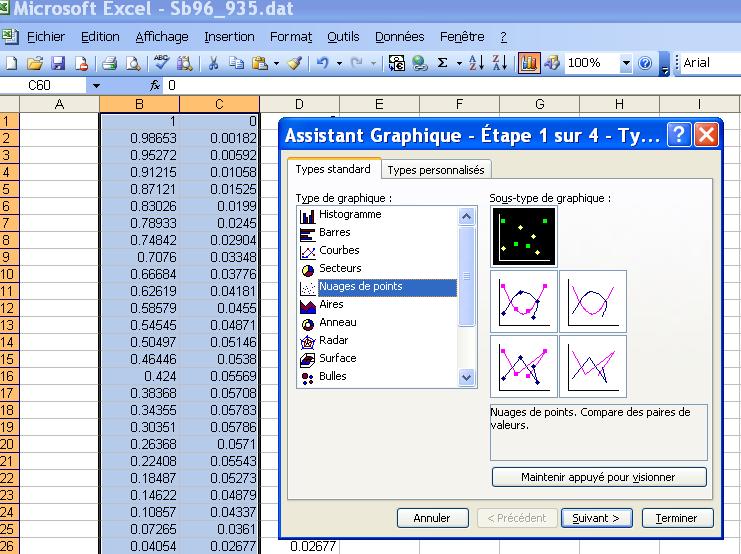This screenshot has width=741, height=554.
Task: Select scatter with straight lines and markers subtype
Action: (x=524, y=366)
